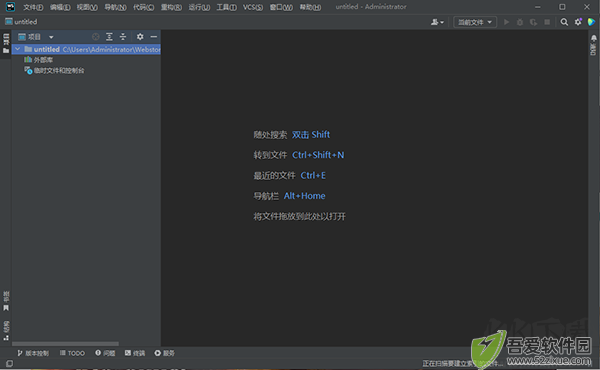
Task: Select the untitled project folder row
Action: click(86, 49)
